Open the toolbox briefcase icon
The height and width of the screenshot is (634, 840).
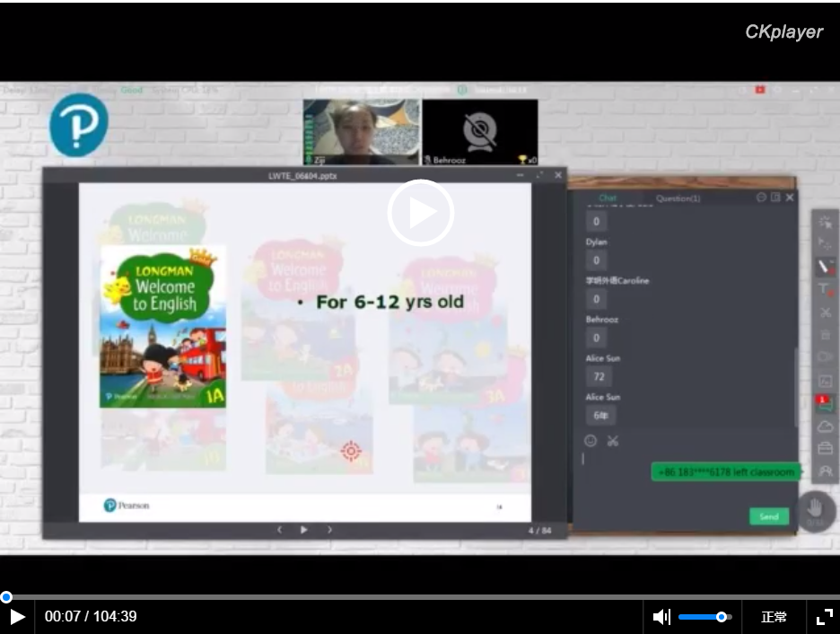(825, 448)
